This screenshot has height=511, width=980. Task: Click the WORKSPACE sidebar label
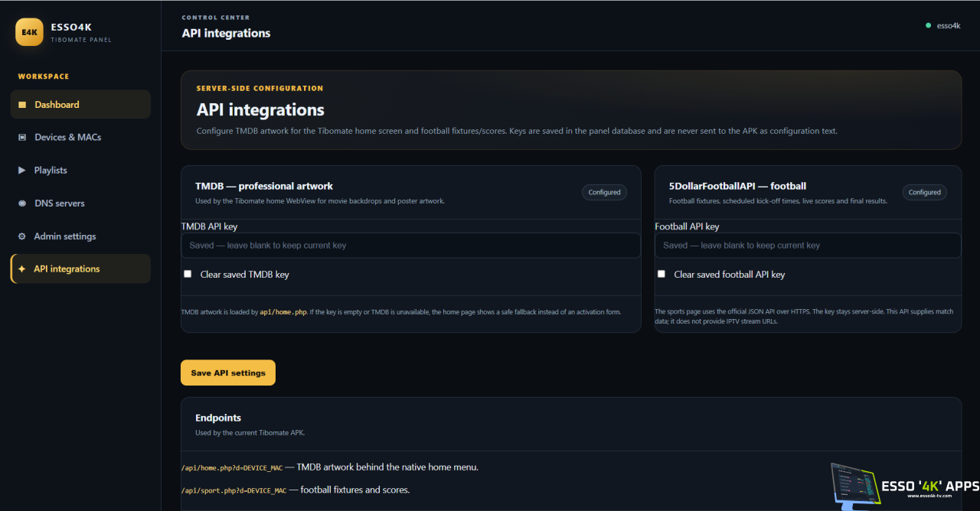pyautogui.click(x=44, y=76)
